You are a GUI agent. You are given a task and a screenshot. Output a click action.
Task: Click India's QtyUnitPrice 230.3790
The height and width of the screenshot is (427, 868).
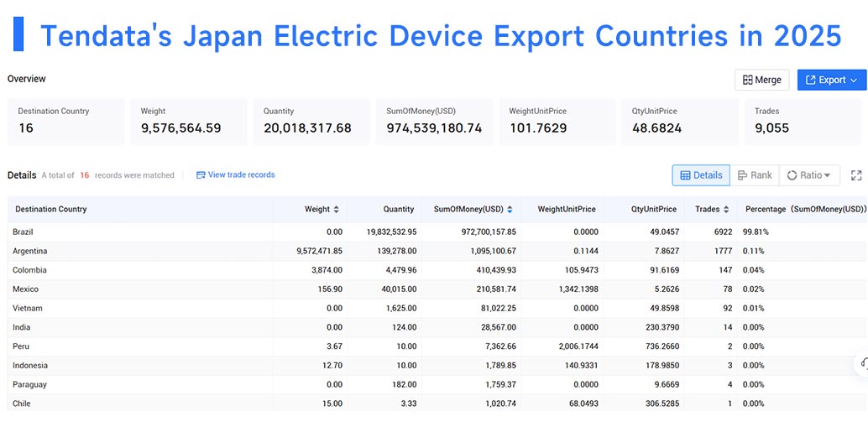(661, 327)
